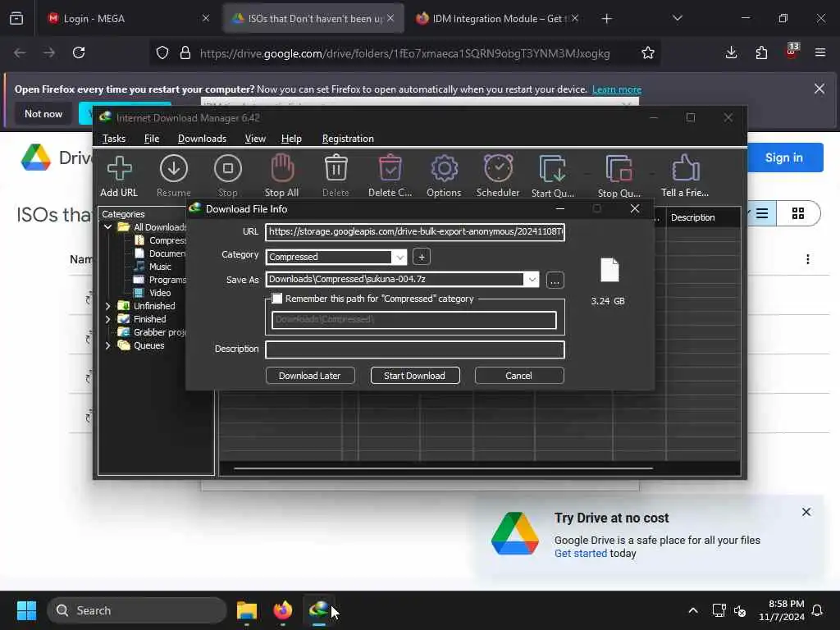Open the Help menu in IDM

(x=291, y=139)
